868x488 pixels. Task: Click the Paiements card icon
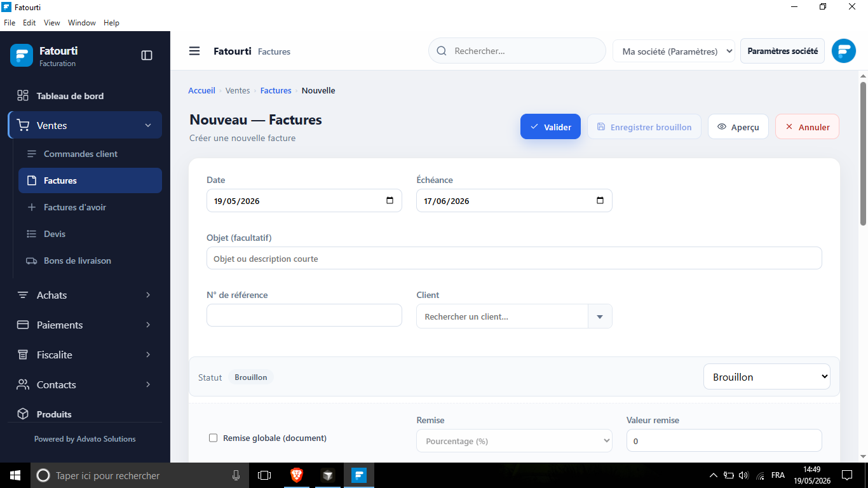[23, 325]
